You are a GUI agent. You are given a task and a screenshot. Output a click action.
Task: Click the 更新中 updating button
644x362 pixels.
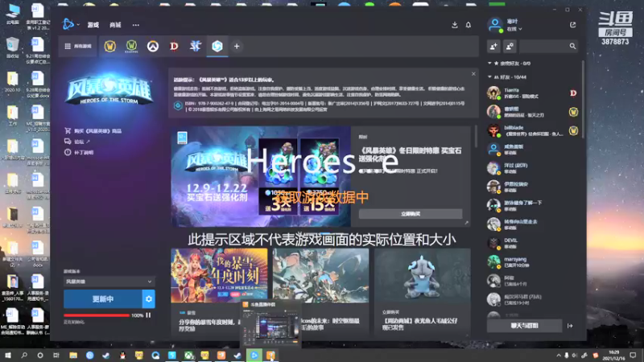pos(103,299)
